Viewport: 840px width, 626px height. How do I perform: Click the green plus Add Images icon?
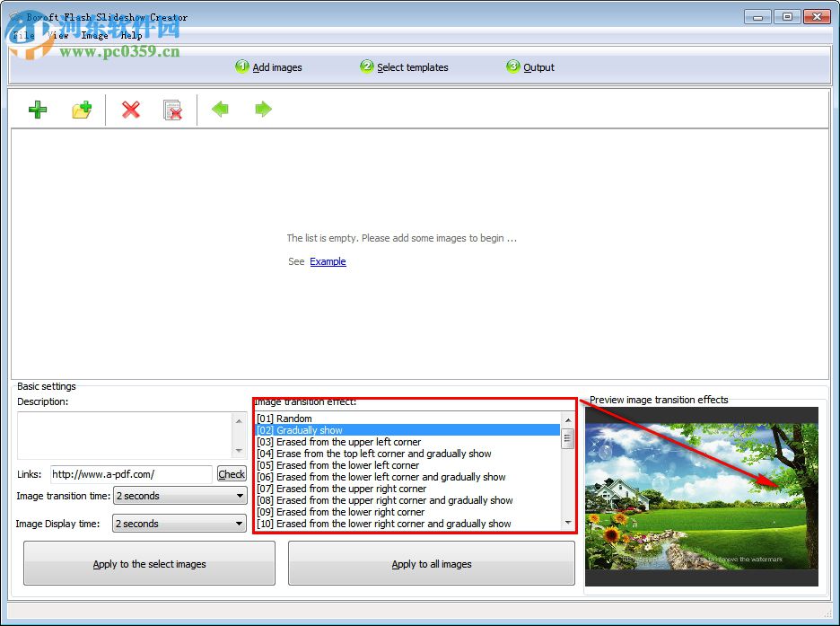point(37,110)
